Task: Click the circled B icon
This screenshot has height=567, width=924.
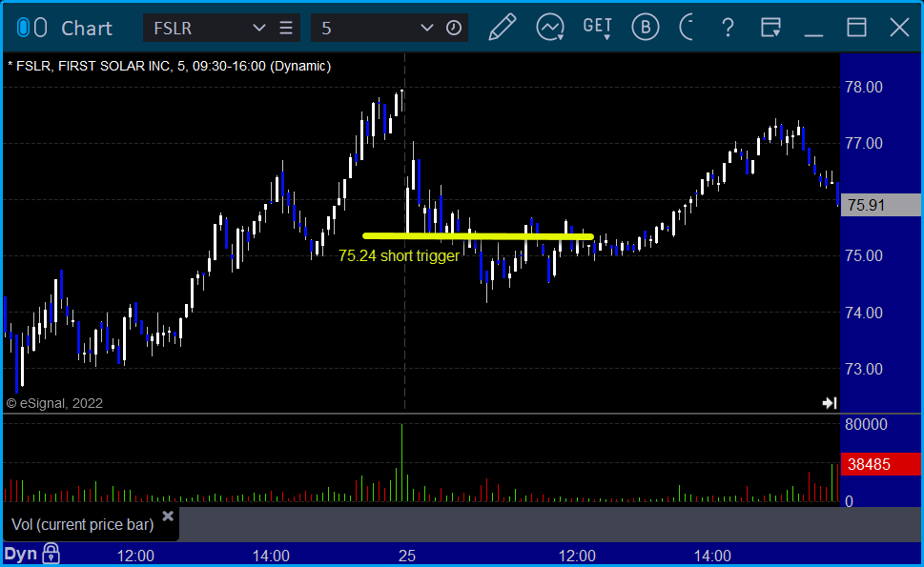Action: pyautogui.click(x=646, y=27)
